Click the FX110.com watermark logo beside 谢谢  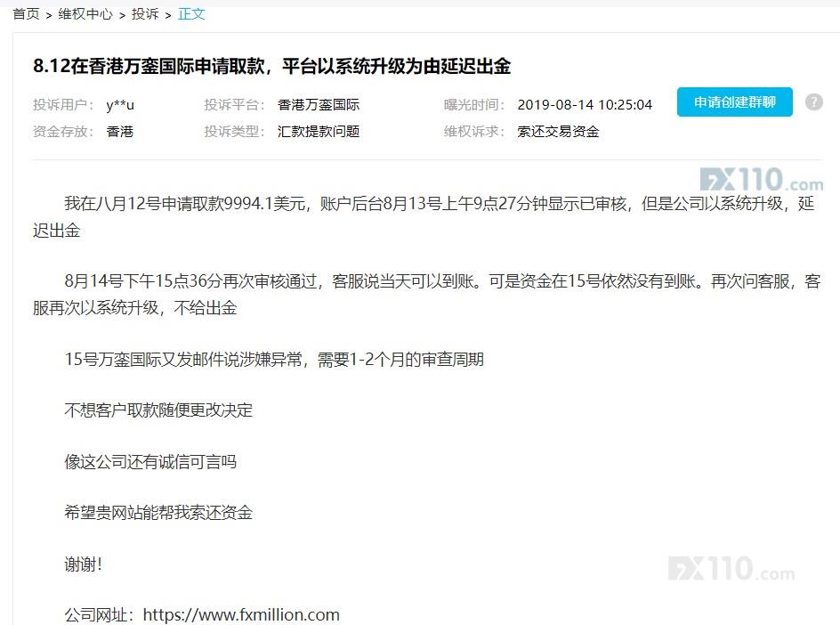click(731, 569)
